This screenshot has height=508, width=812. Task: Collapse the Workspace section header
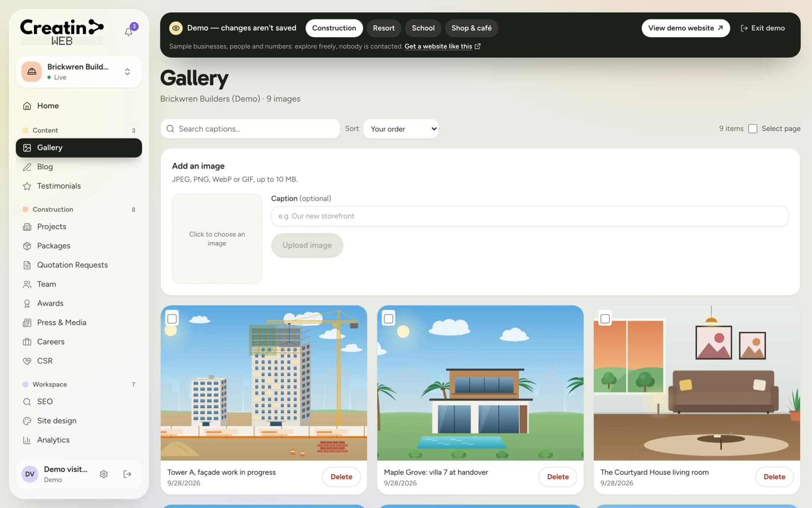point(79,384)
